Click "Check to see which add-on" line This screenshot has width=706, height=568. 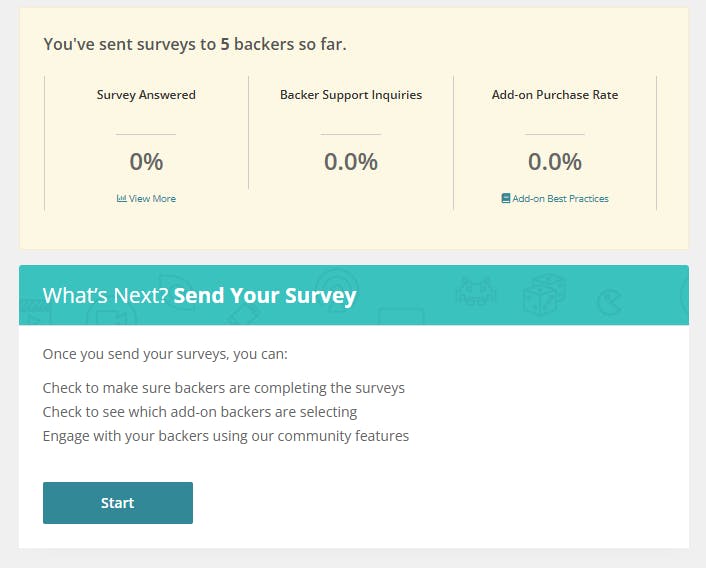tap(200, 411)
